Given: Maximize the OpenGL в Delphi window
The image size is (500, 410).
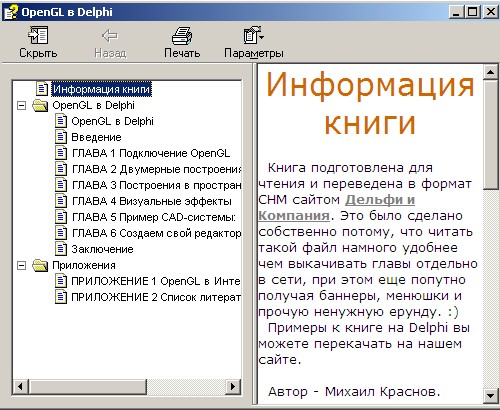Looking at the screenshot, I should click(x=472, y=12).
